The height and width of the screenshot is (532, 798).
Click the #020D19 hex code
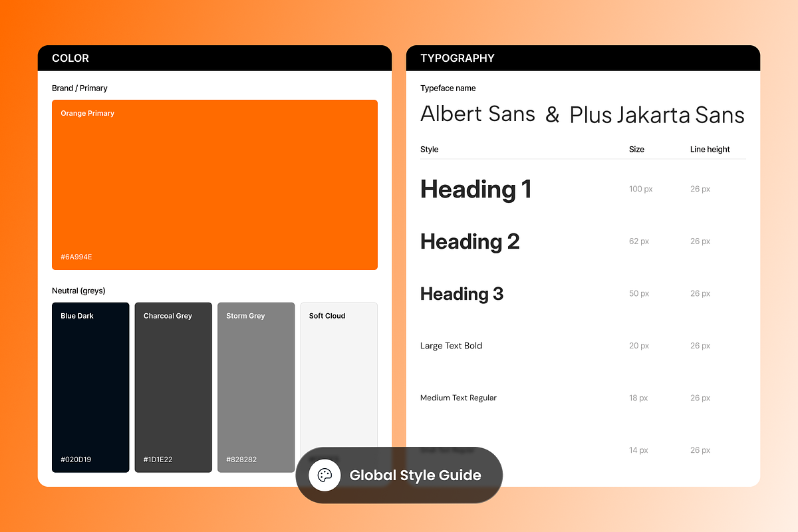(76, 460)
